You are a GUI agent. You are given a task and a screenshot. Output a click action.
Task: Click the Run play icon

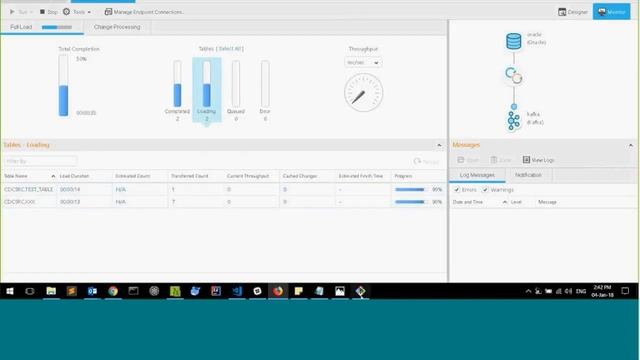(x=12, y=12)
